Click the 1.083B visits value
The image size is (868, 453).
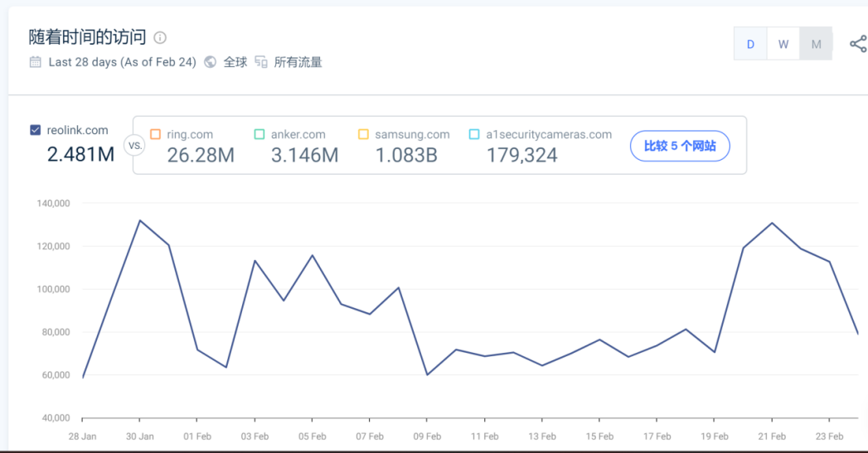pos(406,155)
